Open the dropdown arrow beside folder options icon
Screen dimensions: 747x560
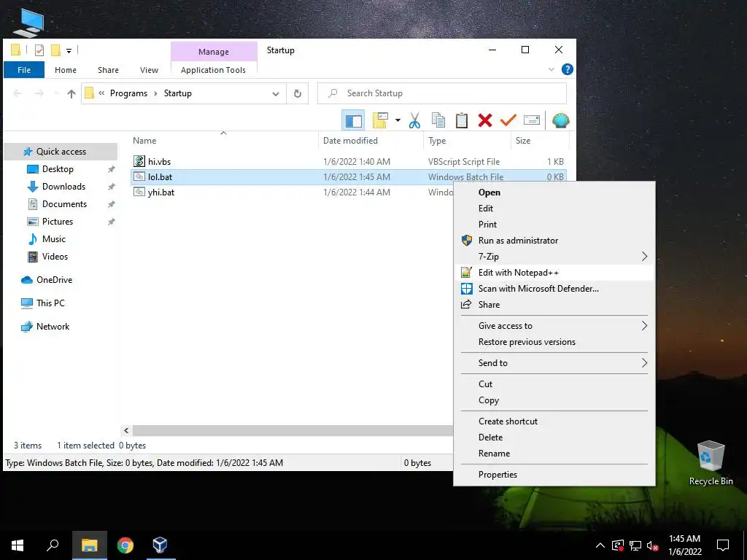point(398,120)
